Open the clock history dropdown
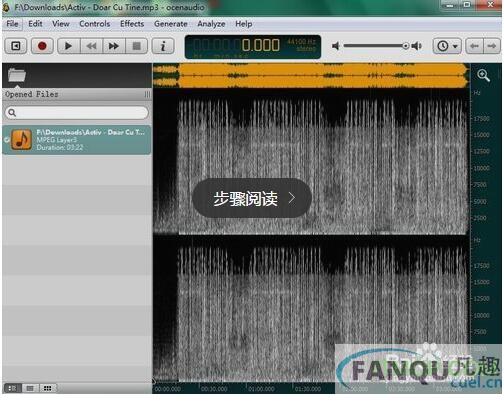 447,46
